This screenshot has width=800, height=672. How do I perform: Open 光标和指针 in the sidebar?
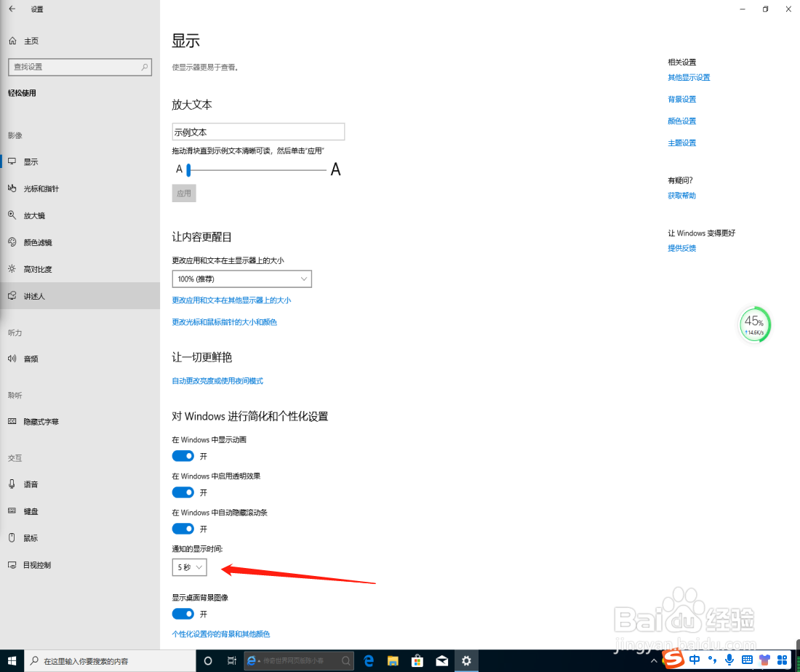[80, 189]
